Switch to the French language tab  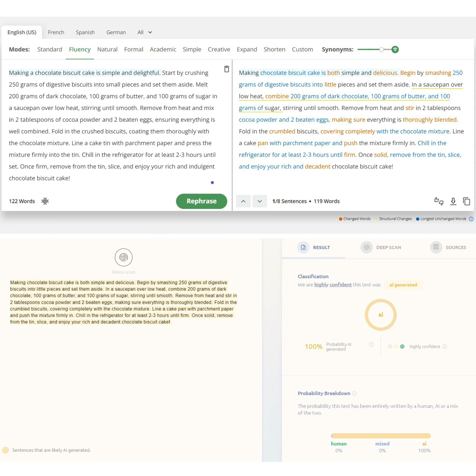tap(56, 32)
